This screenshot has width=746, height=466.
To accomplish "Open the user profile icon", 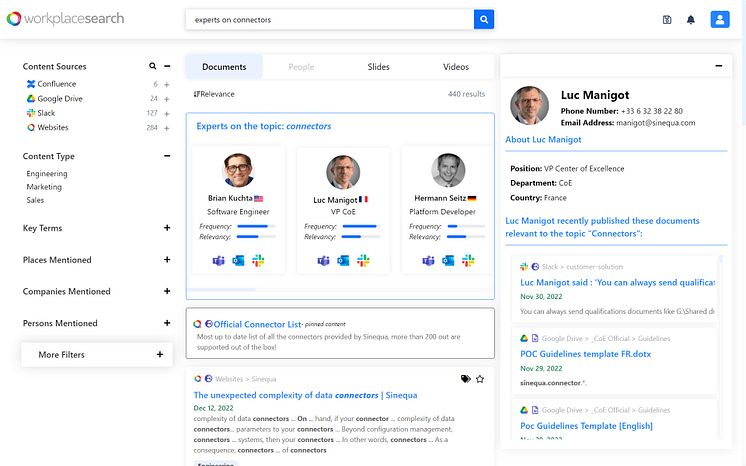I will click(x=720, y=20).
